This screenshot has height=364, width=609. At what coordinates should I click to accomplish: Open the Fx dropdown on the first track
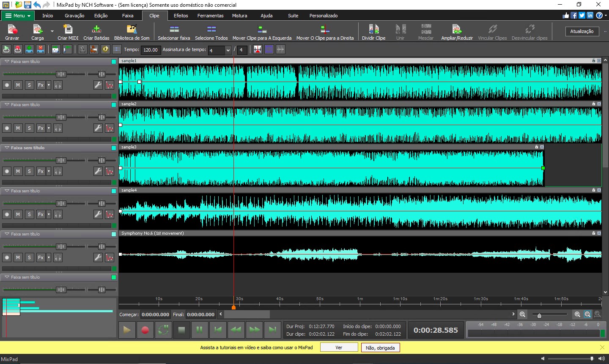pos(48,85)
